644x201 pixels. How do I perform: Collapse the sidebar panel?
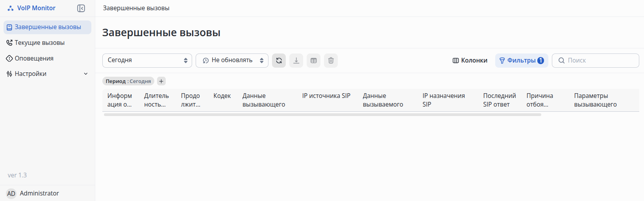click(x=81, y=8)
